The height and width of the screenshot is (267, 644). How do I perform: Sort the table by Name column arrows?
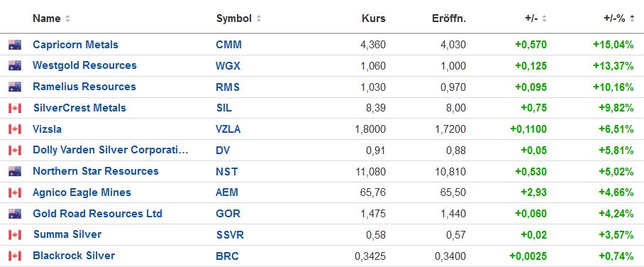67,18
